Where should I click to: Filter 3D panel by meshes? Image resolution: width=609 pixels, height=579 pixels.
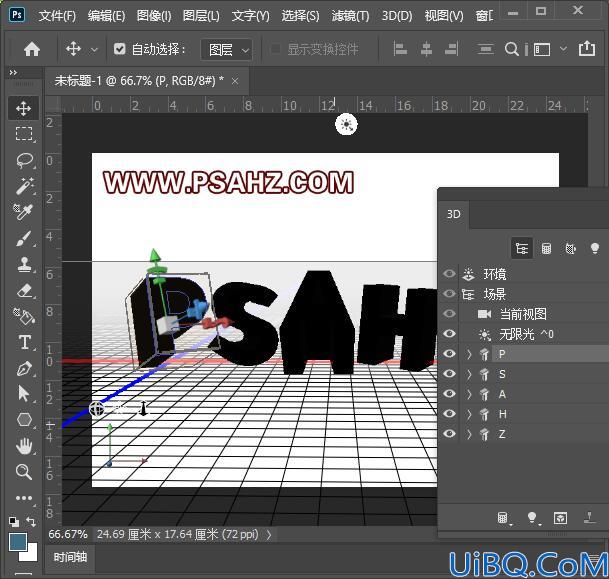point(546,248)
